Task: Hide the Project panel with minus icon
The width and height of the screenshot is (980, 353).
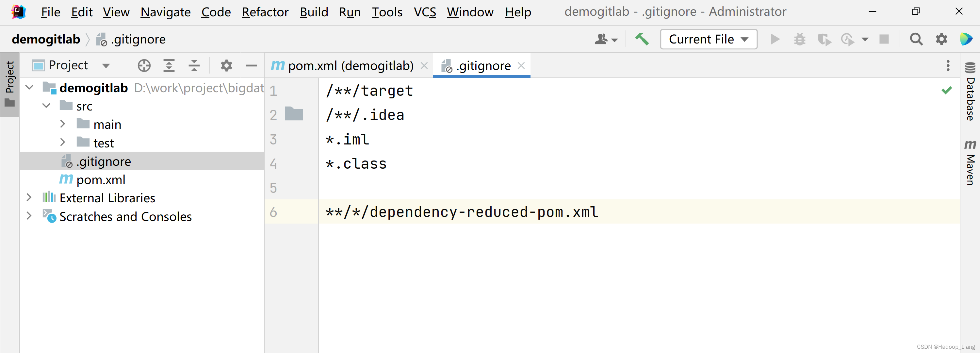Action: (x=251, y=65)
